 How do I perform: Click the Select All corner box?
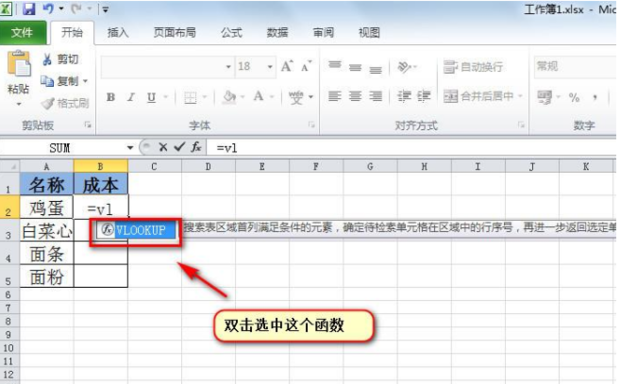tap(10, 166)
